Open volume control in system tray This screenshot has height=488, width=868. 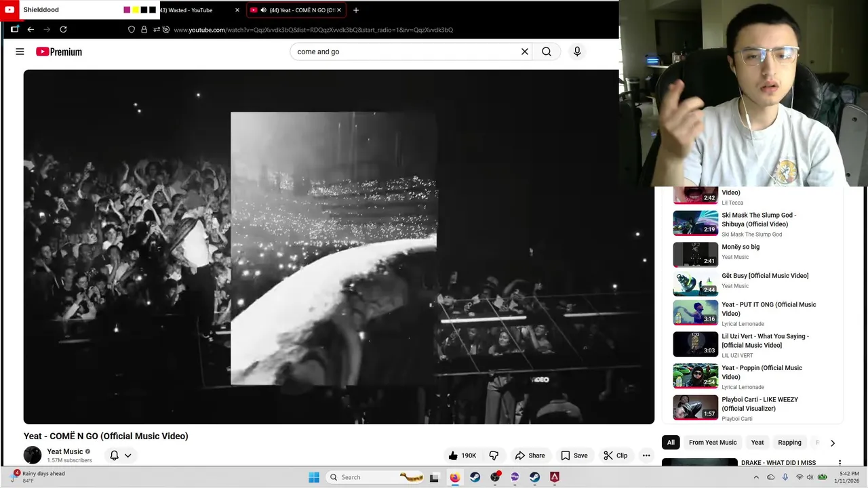pos(808,477)
